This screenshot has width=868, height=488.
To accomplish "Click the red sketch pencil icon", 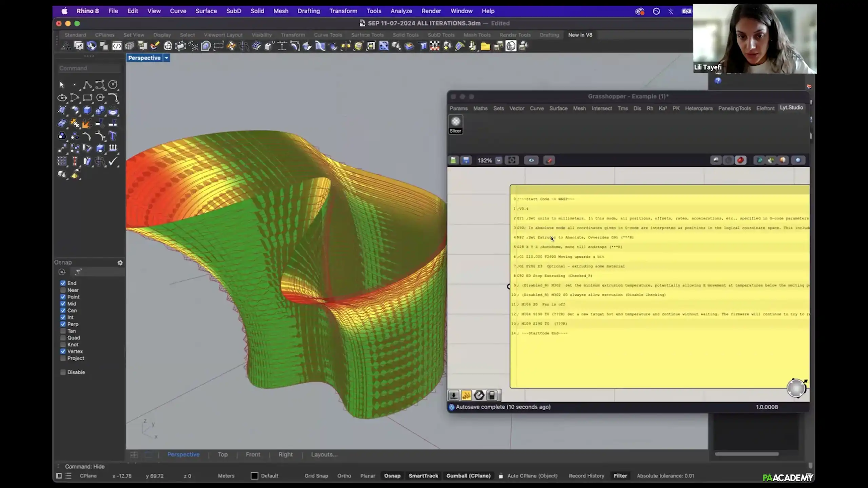I will [549, 160].
